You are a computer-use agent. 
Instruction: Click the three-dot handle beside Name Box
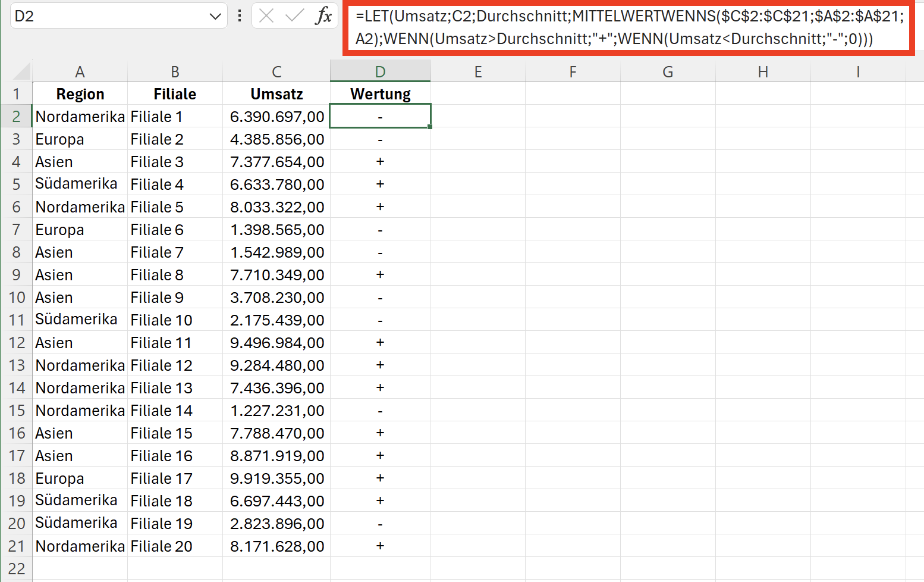click(240, 16)
